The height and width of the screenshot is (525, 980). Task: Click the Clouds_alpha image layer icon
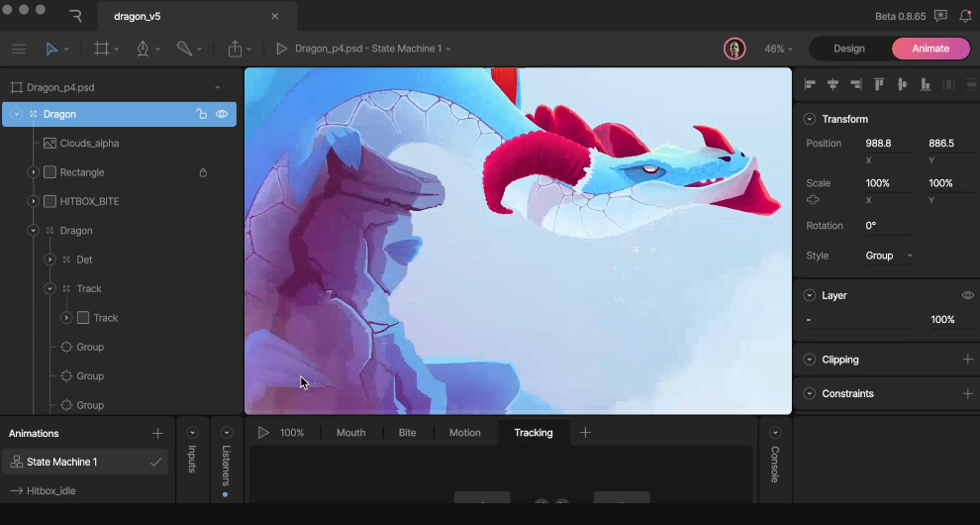(49, 144)
